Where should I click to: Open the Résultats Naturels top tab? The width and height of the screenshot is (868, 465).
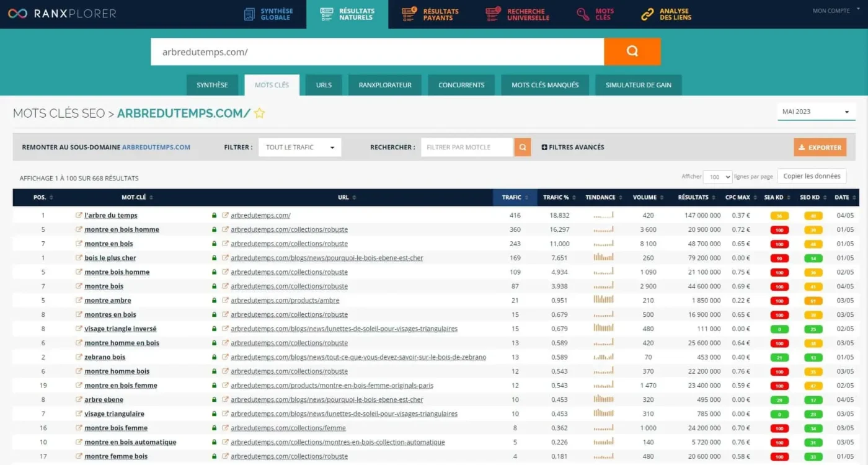point(347,14)
